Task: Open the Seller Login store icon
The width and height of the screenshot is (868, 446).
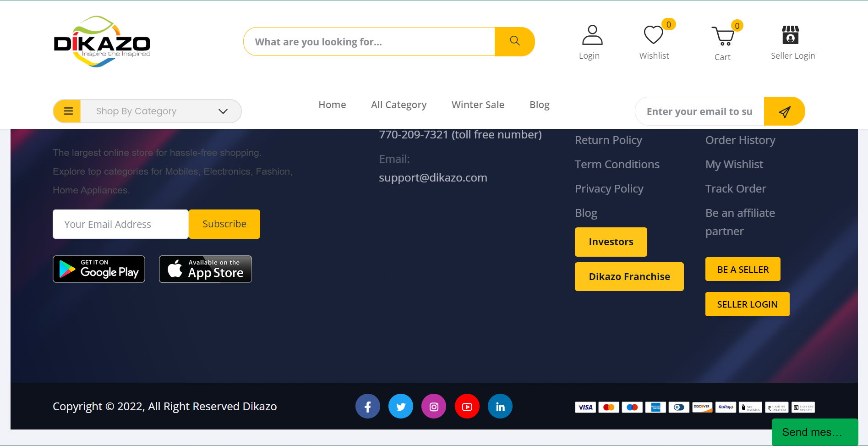Action: (x=790, y=35)
